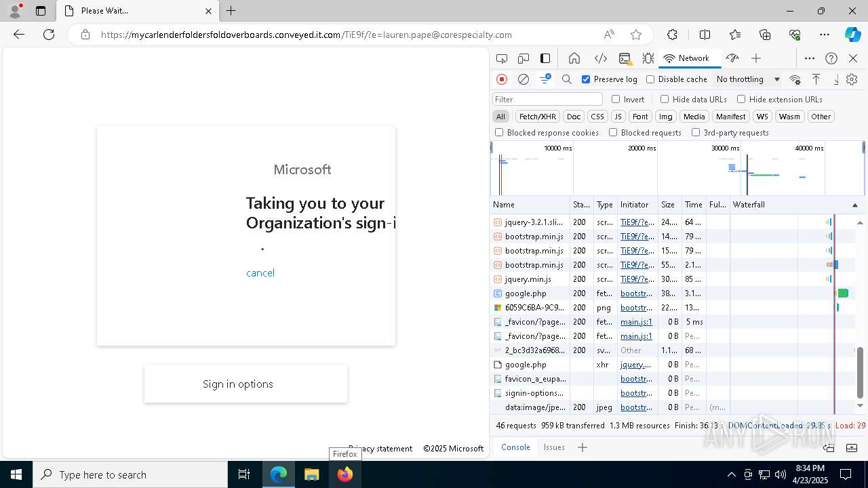Open a new browser tab plus button

point(231,11)
